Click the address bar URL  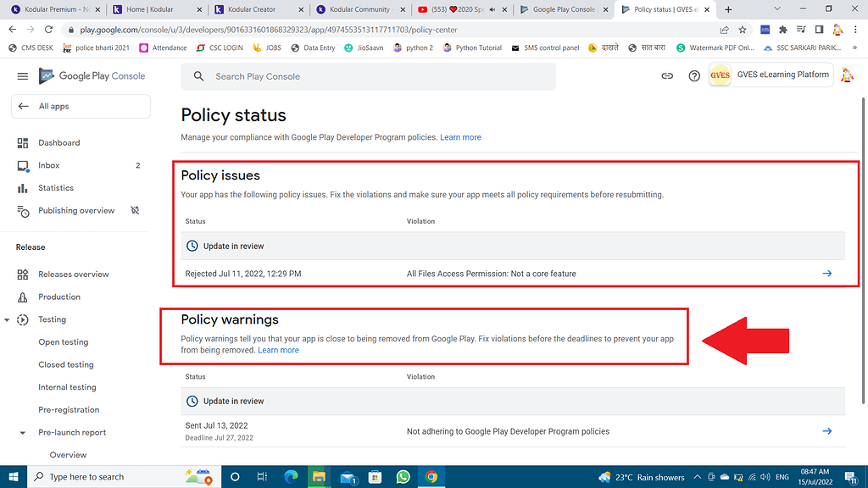269,30
